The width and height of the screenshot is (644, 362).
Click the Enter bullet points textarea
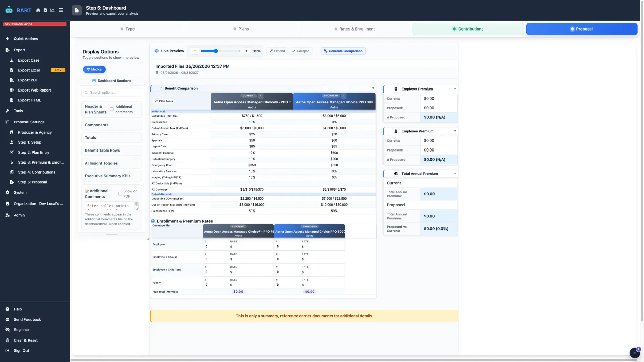coord(111,206)
